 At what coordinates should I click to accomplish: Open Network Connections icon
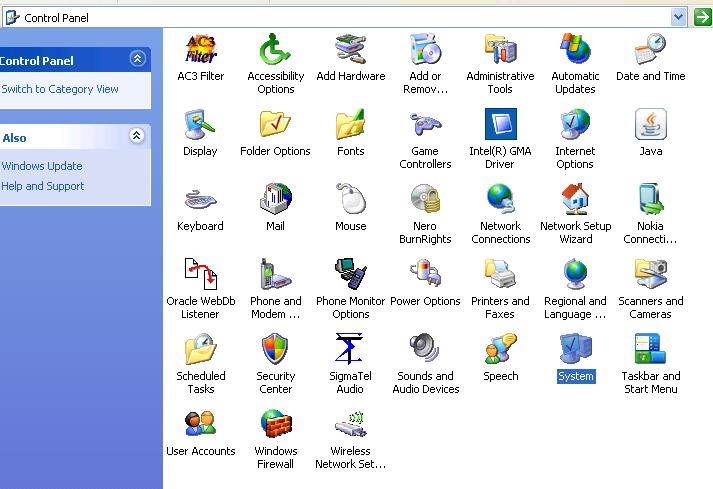pos(501,199)
